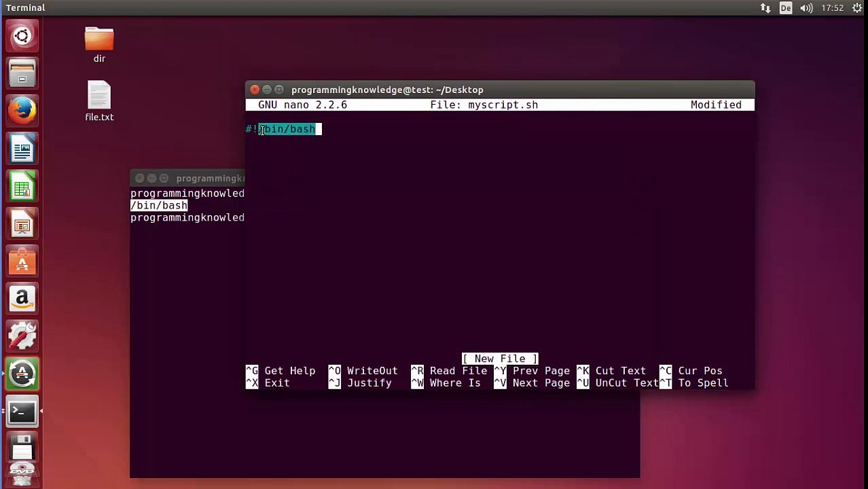Viewport: 868px width, 489px height.
Task: Minimize the nano terminal window
Action: pos(267,90)
